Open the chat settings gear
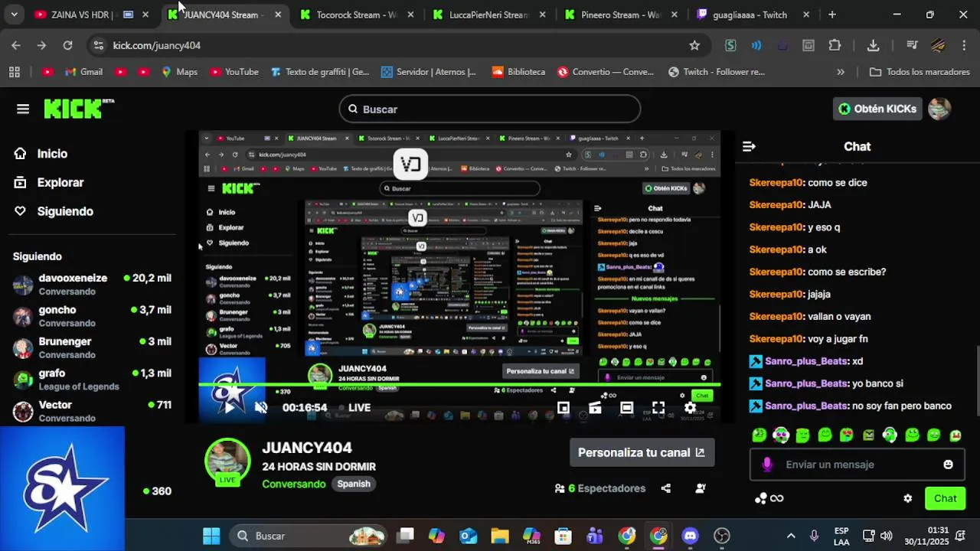Viewport: 980px width, 551px height. tap(908, 498)
